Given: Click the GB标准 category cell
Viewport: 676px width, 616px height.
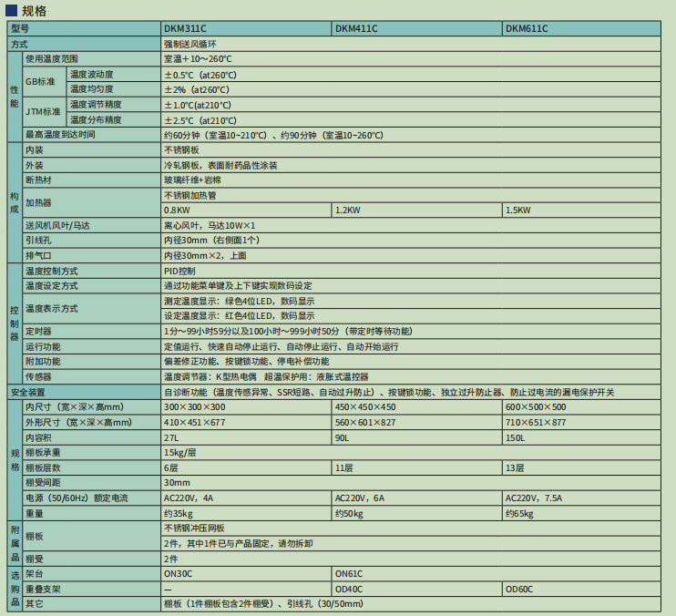Looking at the screenshot, I should tap(45, 82).
